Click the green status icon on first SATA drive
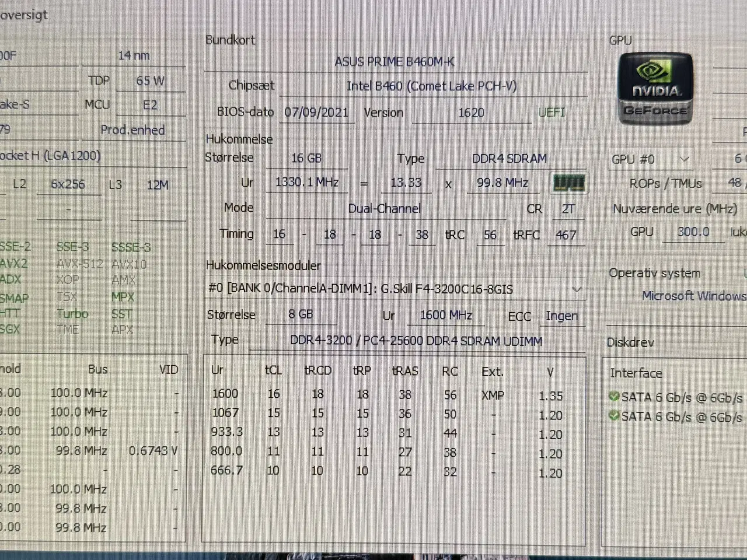 pos(614,397)
